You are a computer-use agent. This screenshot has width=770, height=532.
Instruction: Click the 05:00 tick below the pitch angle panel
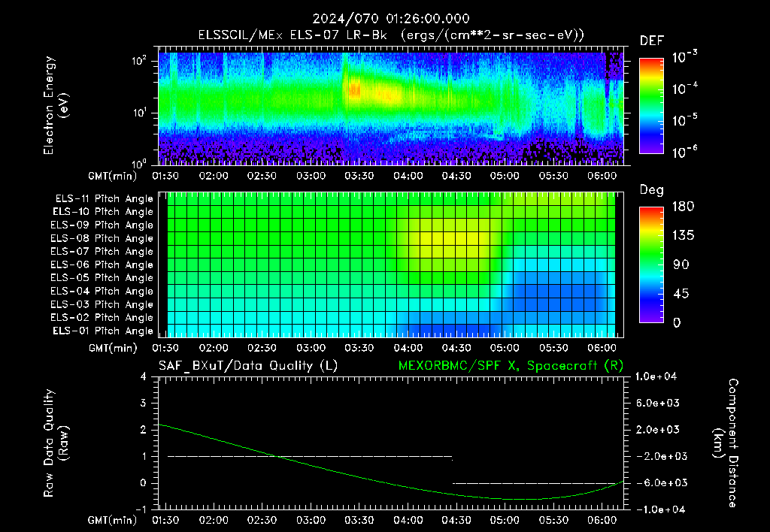coord(505,348)
